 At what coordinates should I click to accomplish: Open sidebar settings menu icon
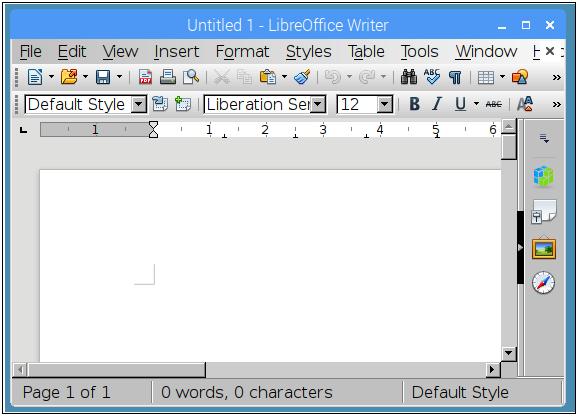[544, 139]
